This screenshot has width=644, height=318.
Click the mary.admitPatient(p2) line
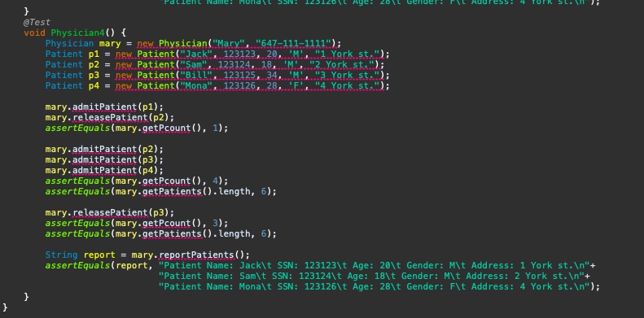click(x=104, y=150)
